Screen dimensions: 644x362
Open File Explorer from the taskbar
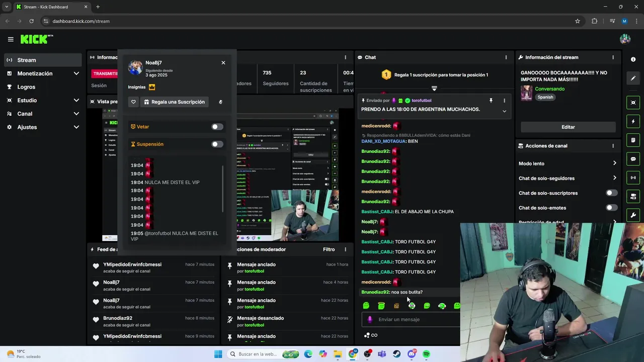(338, 354)
